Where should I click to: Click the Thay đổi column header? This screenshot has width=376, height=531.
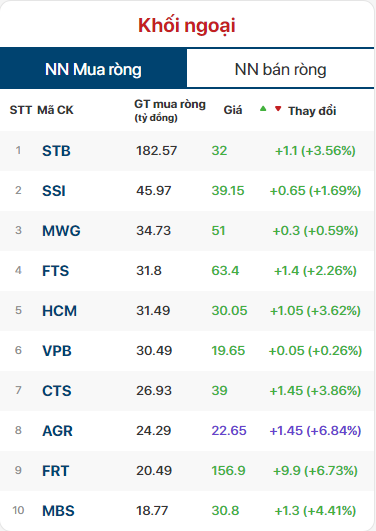[312, 111]
